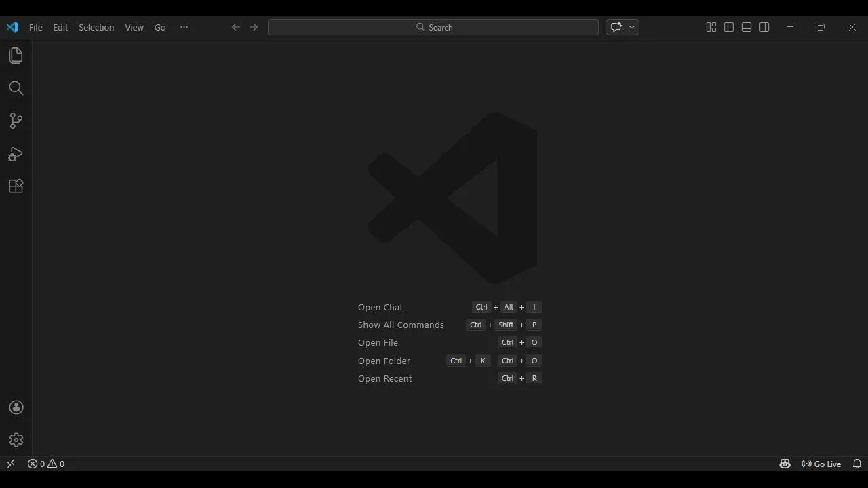The image size is (868, 488).
Task: Open the Go menu
Action: [160, 27]
